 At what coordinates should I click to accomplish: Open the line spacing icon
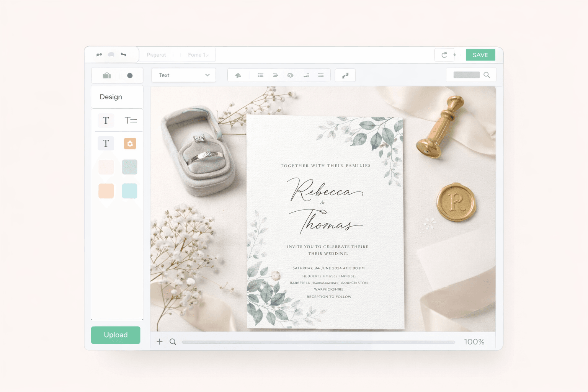point(321,75)
